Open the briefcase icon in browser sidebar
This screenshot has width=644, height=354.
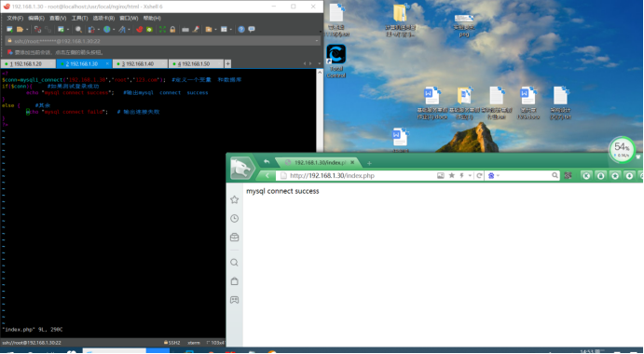click(x=235, y=237)
